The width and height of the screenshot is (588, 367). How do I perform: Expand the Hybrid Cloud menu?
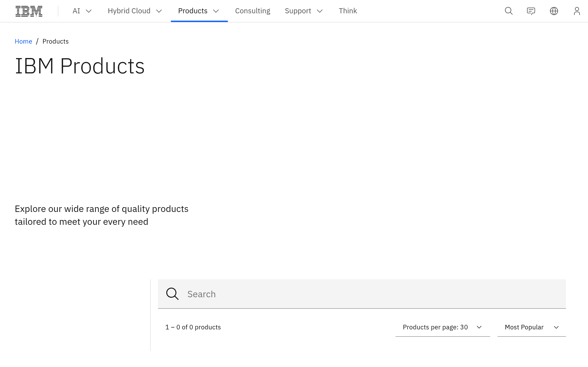pyautogui.click(x=135, y=11)
